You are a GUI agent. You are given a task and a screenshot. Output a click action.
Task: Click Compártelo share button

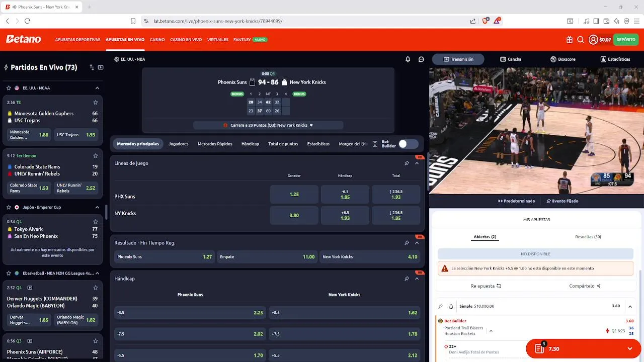pyautogui.click(x=585, y=286)
